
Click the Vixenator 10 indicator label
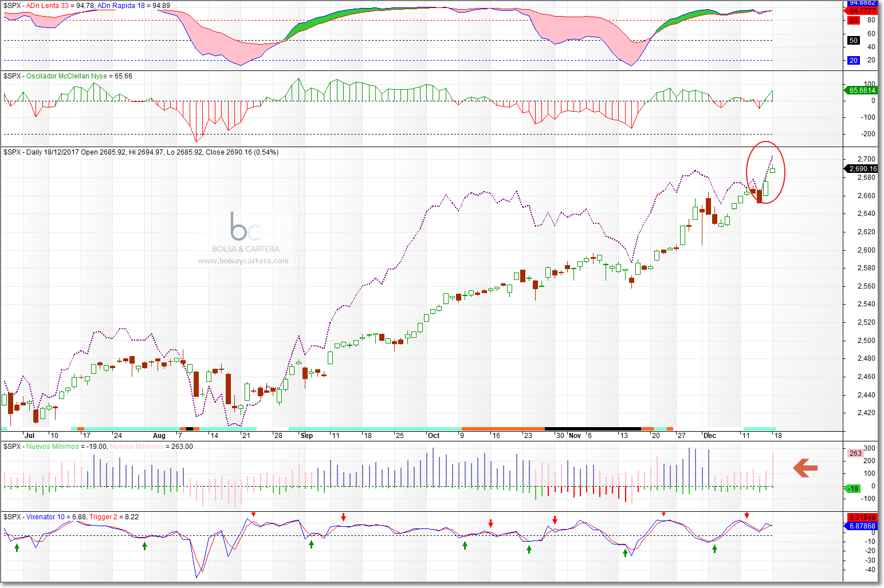pos(45,517)
